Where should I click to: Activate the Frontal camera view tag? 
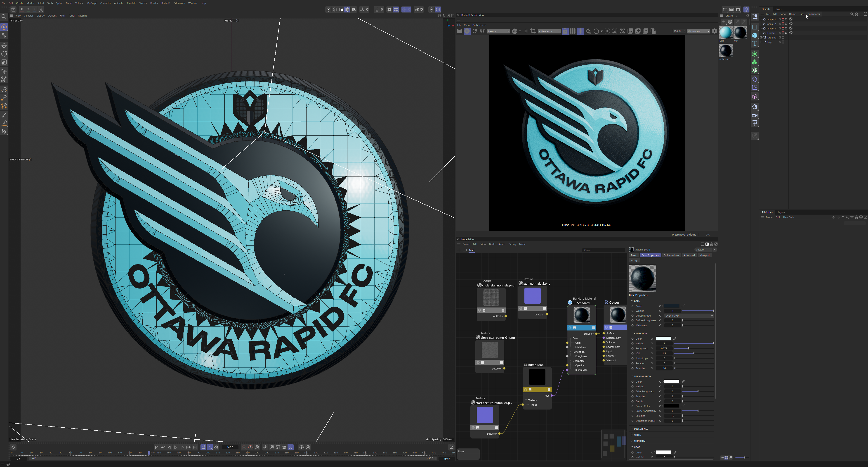click(786, 33)
